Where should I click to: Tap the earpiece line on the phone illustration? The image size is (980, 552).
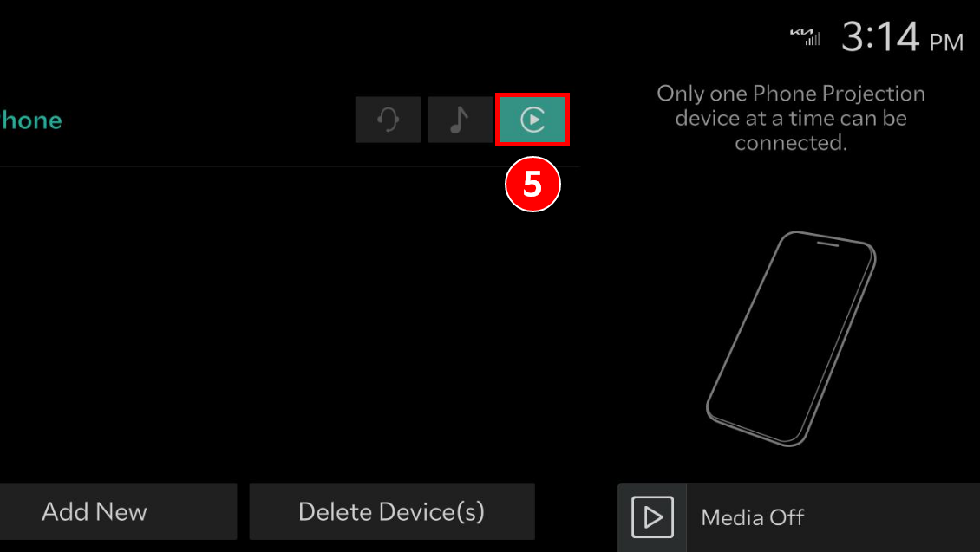pyautogui.click(x=827, y=244)
